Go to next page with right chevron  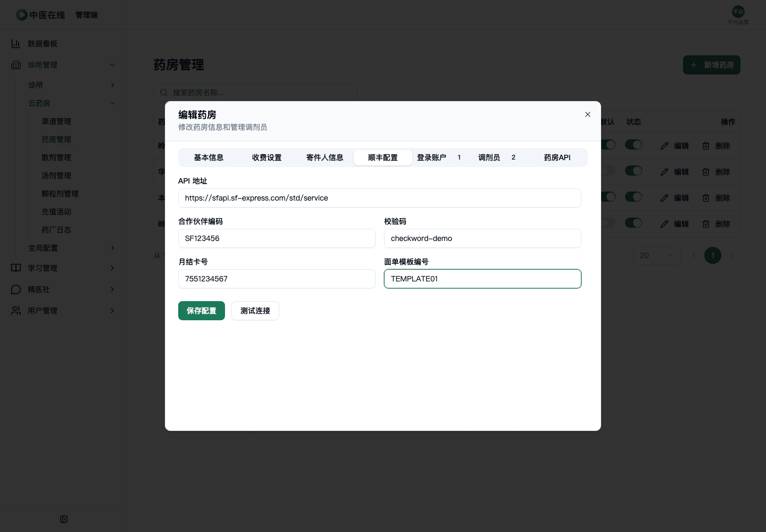732,255
